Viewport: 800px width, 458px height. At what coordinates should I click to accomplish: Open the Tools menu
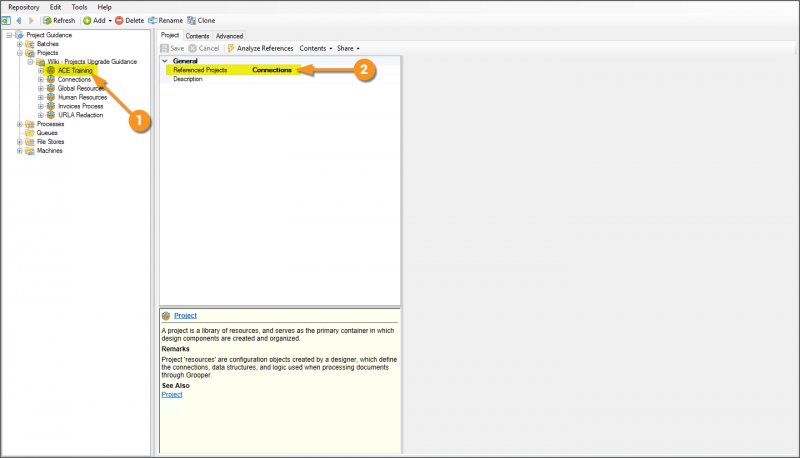(79, 7)
